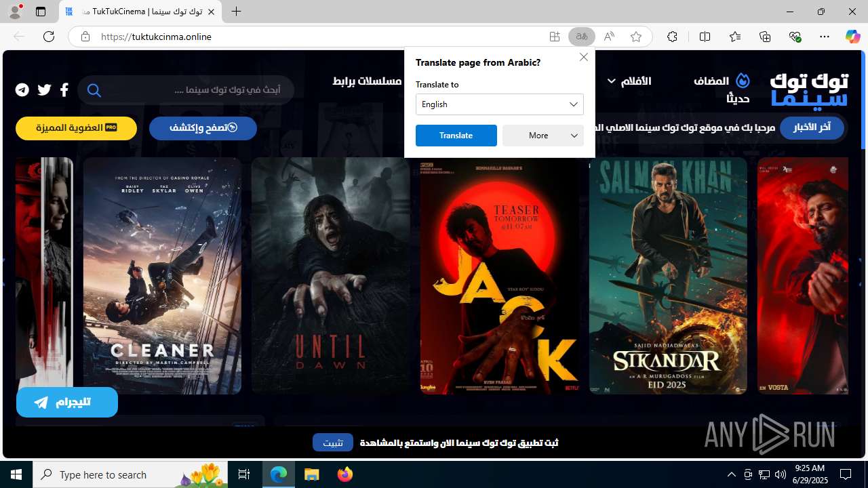Open Firefox from taskbar
Viewport: 868px width, 488px height.
point(345,474)
